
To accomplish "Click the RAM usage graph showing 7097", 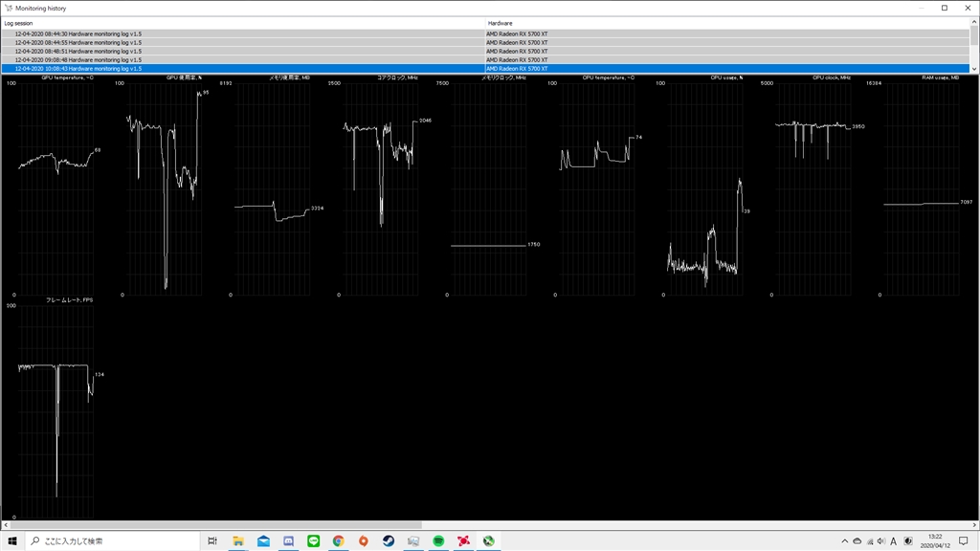I will pyautogui.click(x=922, y=187).
